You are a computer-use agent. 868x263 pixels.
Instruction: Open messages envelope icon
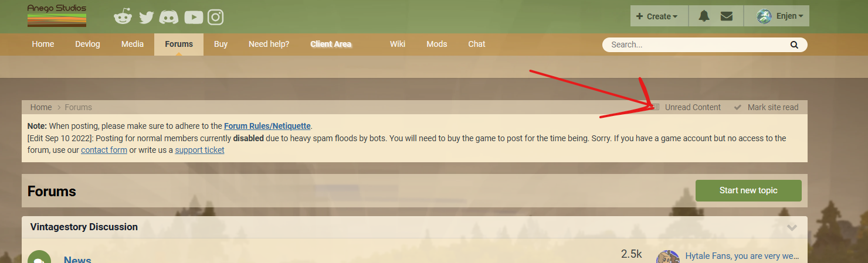pyautogui.click(x=727, y=16)
